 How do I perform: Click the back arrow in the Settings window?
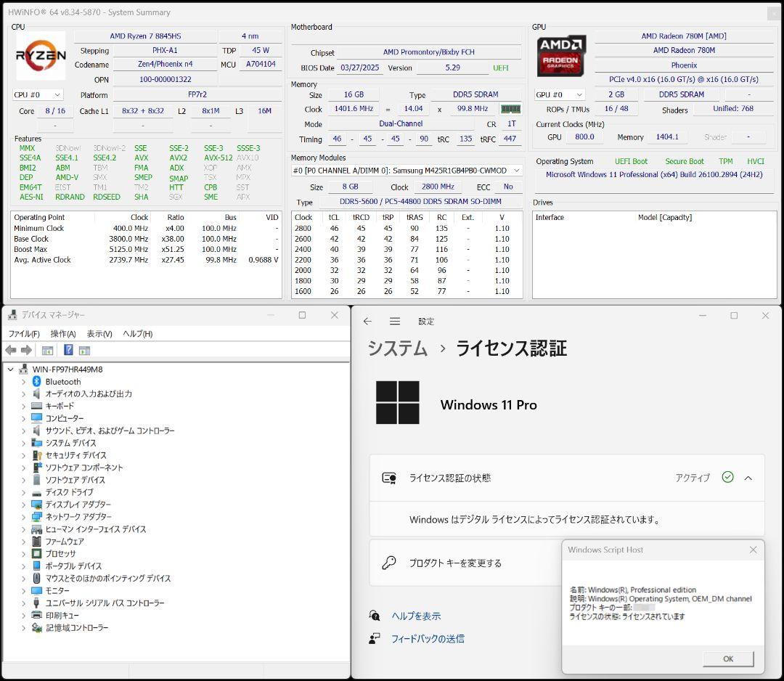367,321
